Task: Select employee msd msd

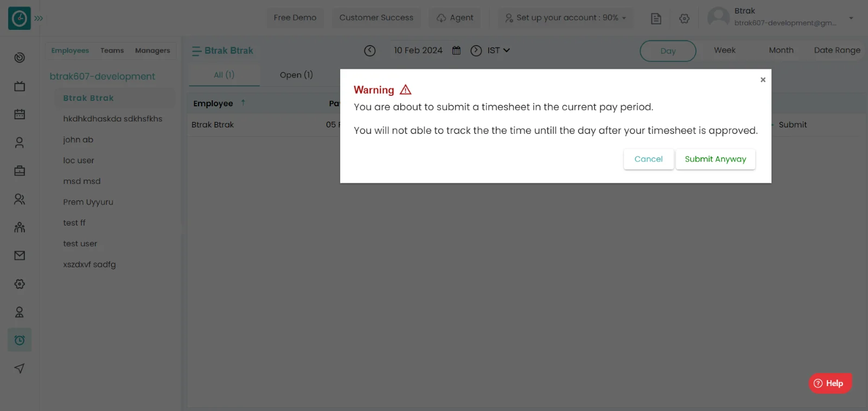Action: coord(82,181)
